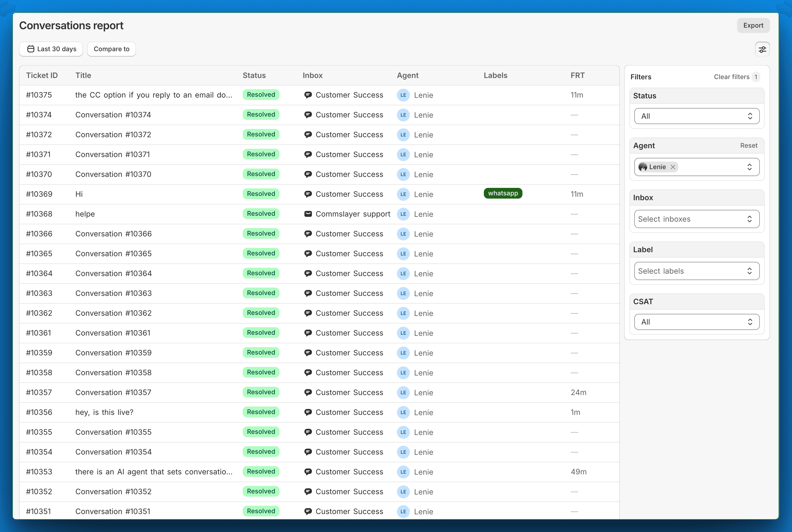The width and height of the screenshot is (792, 532).
Task: Toggle the filters panel sliders icon
Action: click(x=762, y=50)
